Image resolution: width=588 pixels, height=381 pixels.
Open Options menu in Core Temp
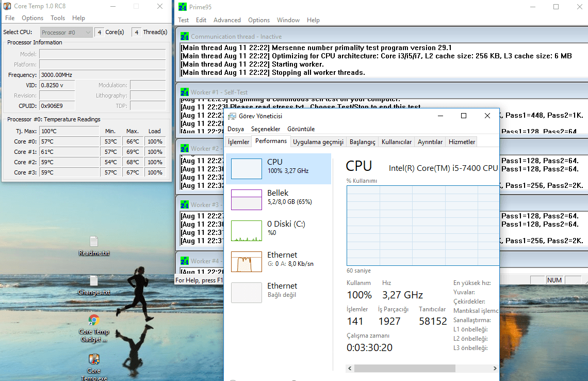32,18
